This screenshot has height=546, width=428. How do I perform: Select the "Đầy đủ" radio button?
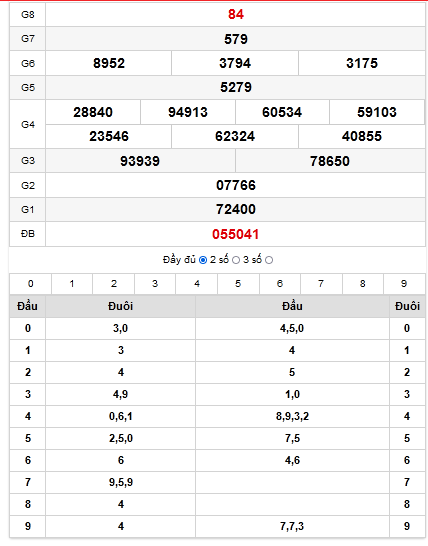(203, 260)
